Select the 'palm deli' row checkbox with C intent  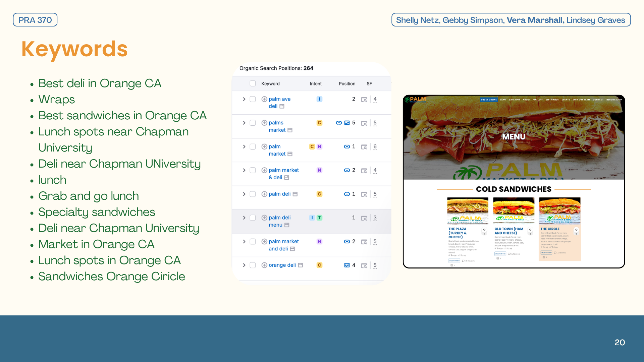[x=253, y=194]
